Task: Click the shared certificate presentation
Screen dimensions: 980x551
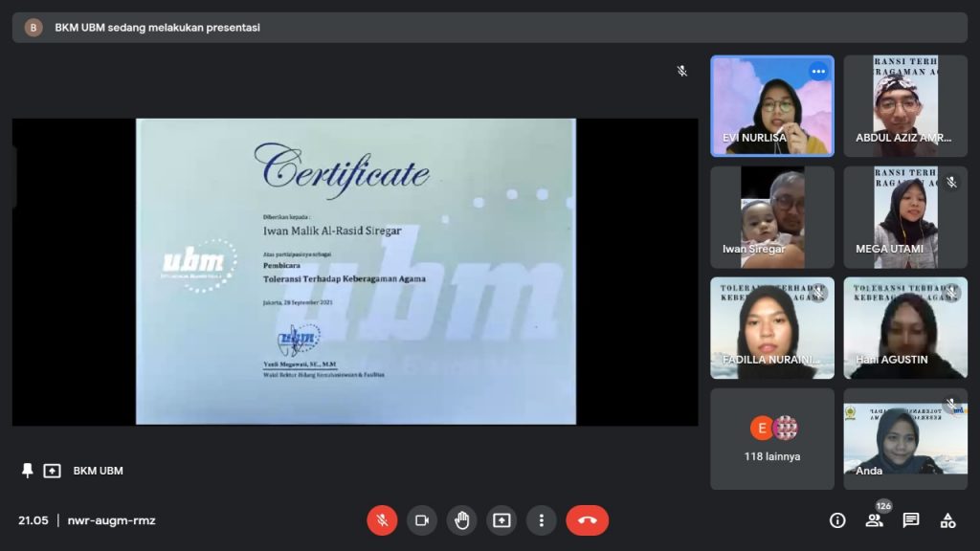Action: [x=356, y=272]
